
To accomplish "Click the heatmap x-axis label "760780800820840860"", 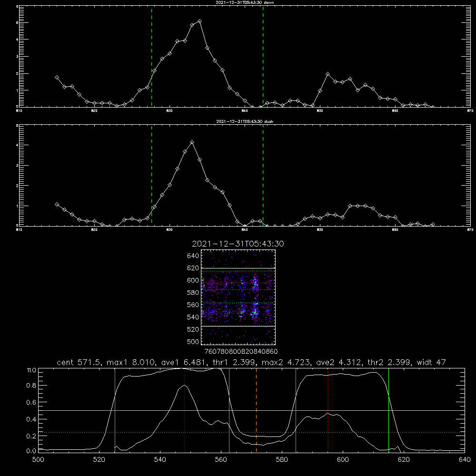I will (241, 352).
